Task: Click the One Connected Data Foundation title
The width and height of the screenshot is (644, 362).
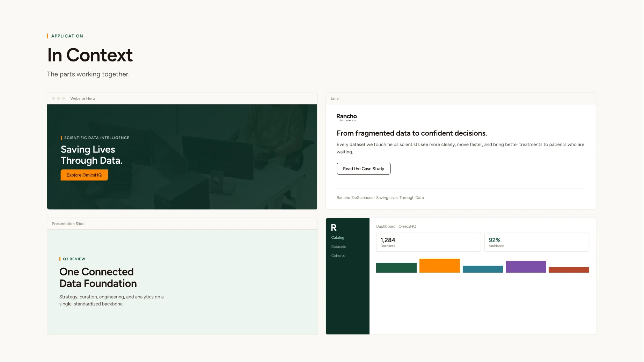Action: 98,278
